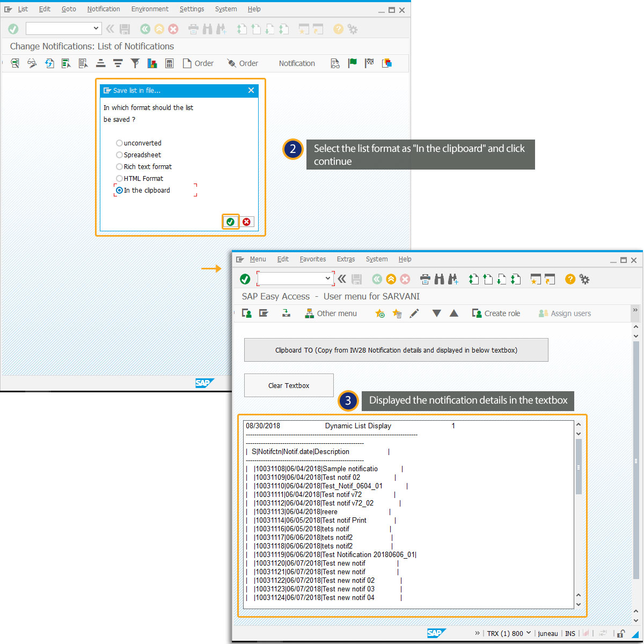This screenshot has height=644, width=644.
Task: Select the 'Spreadsheet' format radio button
Action: point(119,155)
